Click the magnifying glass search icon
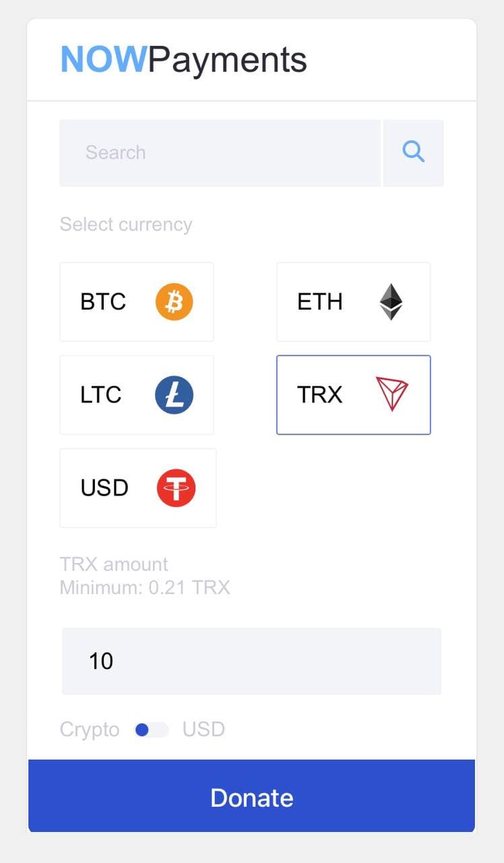Viewport: 504px width, 863px height. tap(413, 152)
